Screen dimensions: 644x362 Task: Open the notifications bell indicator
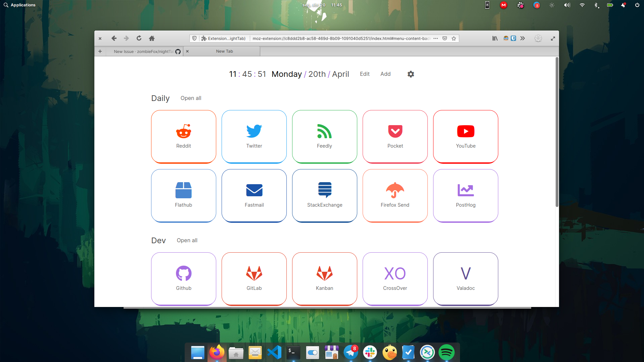coord(624,5)
